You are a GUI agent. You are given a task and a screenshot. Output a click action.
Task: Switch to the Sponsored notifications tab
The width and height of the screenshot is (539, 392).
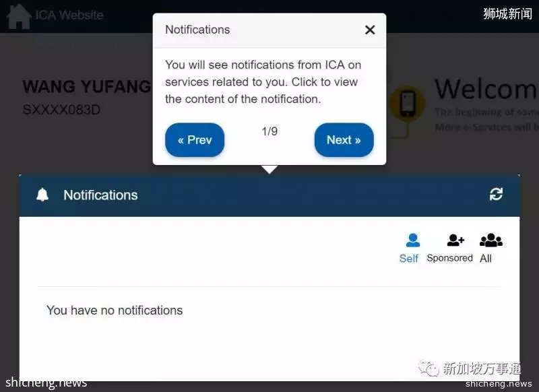(449, 258)
